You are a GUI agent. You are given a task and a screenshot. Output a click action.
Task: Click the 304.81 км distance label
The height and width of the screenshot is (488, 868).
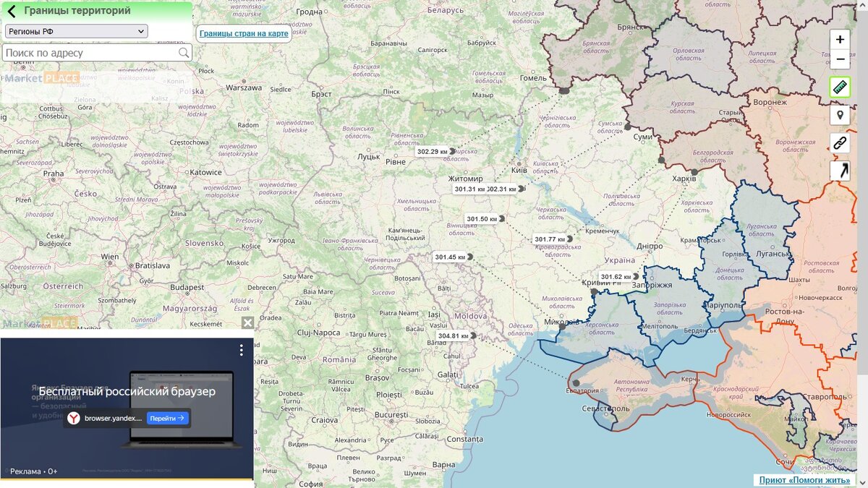(x=454, y=335)
